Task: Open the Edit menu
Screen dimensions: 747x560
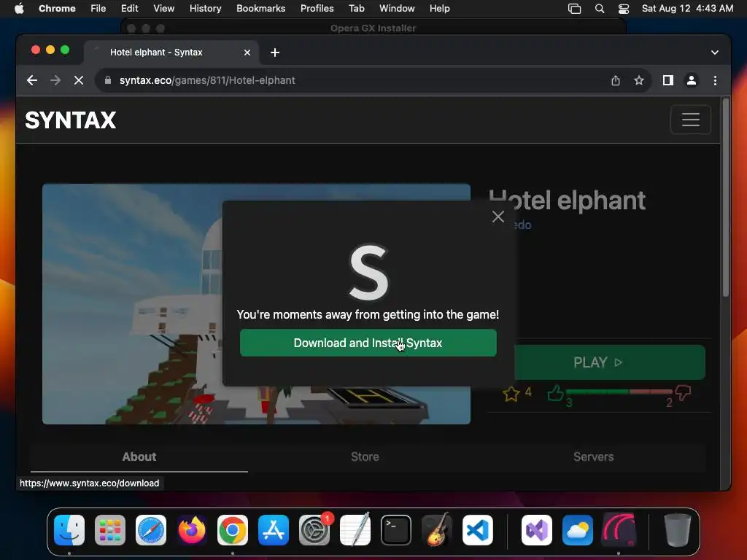Action: point(129,9)
